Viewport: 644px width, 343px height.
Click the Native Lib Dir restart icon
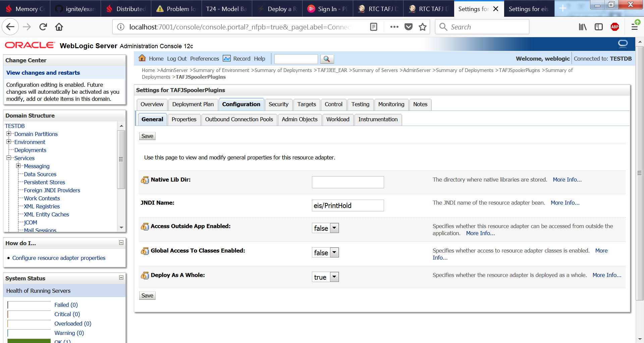click(145, 180)
